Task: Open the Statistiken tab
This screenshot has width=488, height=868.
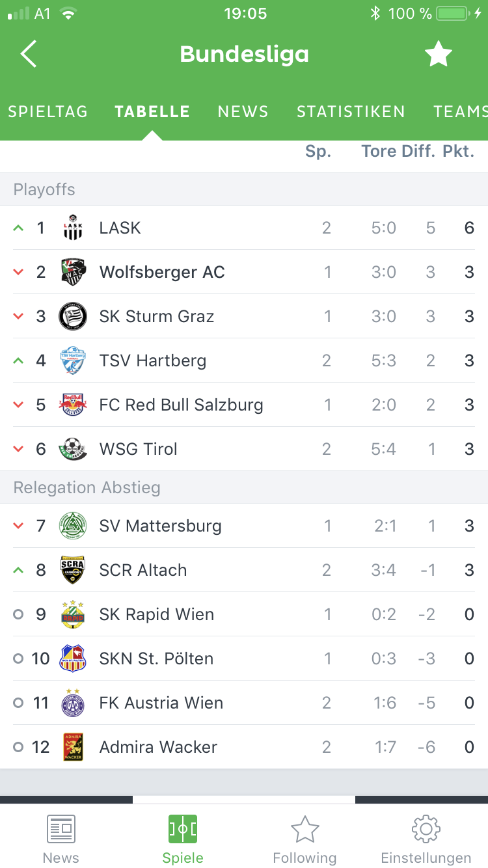Action: point(351,112)
